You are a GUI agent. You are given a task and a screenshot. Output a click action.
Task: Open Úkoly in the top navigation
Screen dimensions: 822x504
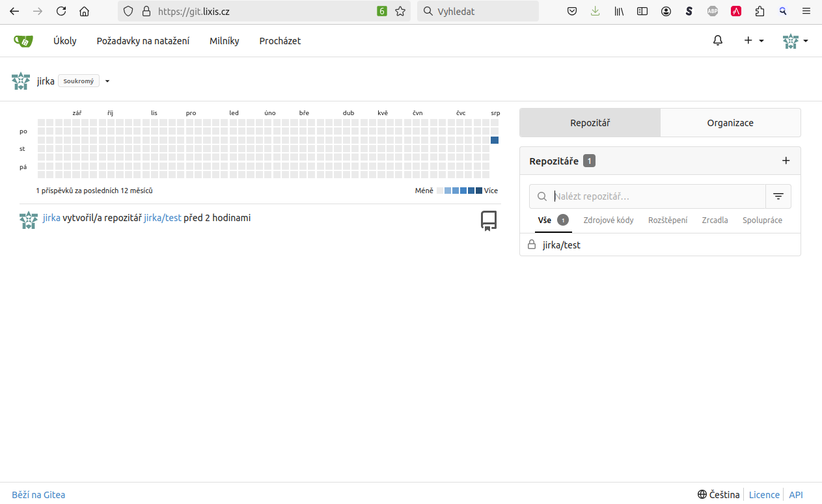[x=65, y=41]
